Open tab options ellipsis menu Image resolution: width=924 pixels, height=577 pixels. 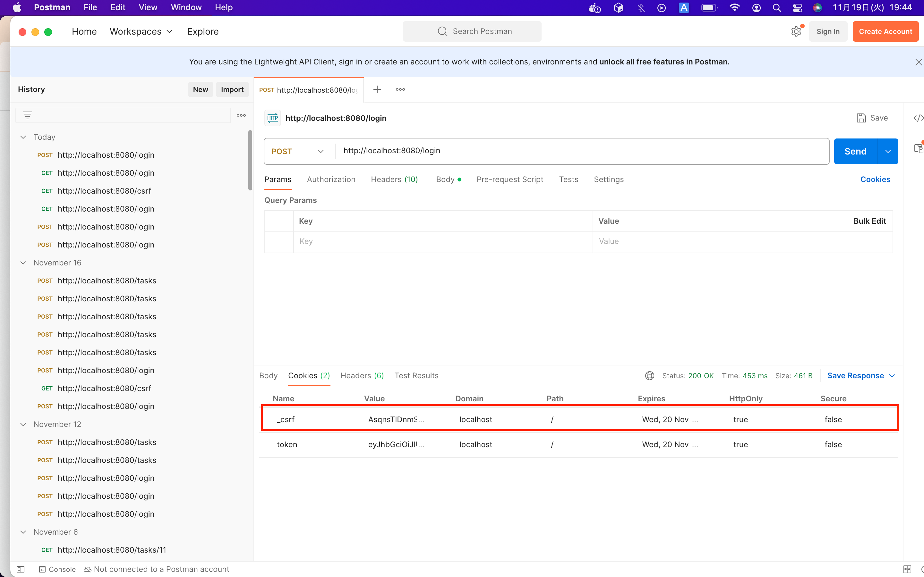pos(400,90)
